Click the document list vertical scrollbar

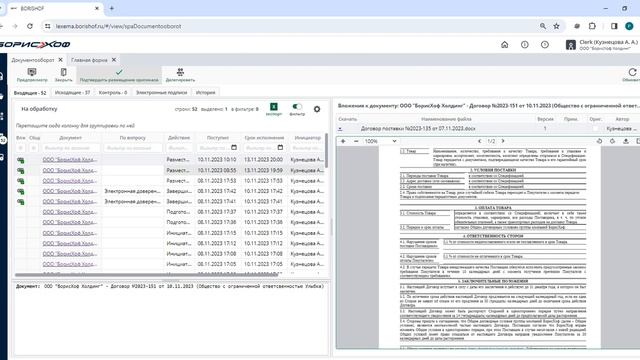point(326,150)
